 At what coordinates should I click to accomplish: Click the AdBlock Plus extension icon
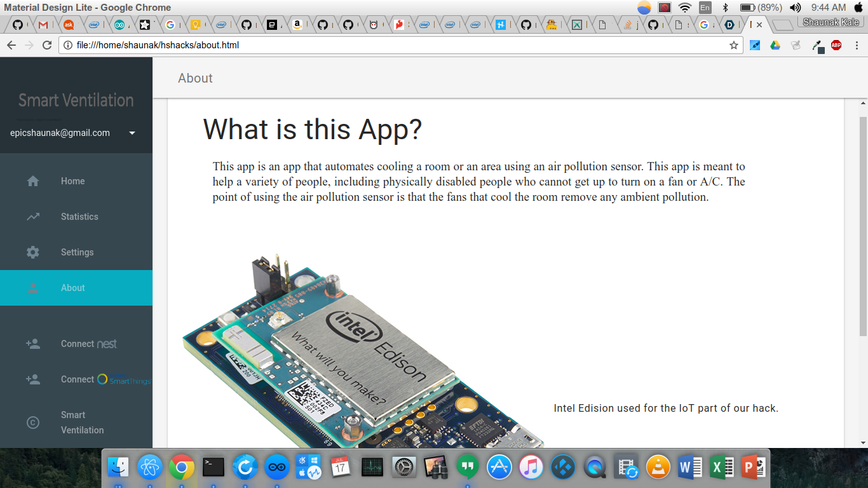(836, 45)
